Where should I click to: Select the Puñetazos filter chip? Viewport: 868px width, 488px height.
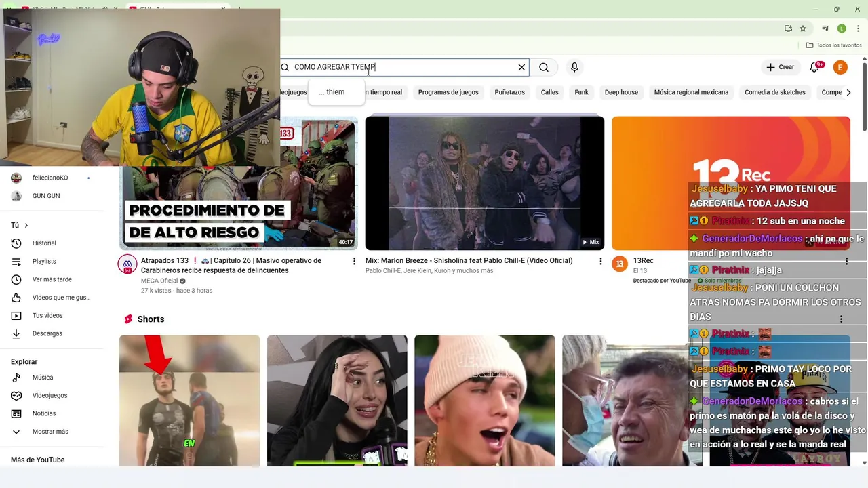tap(509, 92)
